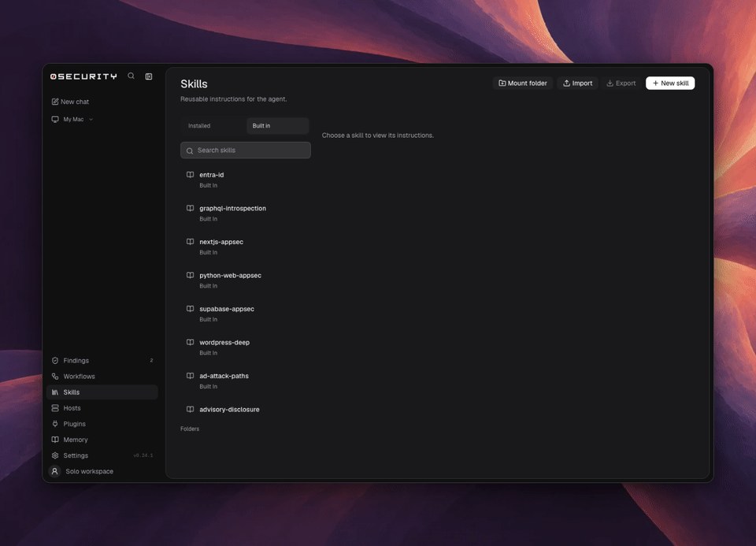Viewport: 756px width, 546px height.
Task: Click the 0SECURITY logo
Action: pyautogui.click(x=83, y=76)
